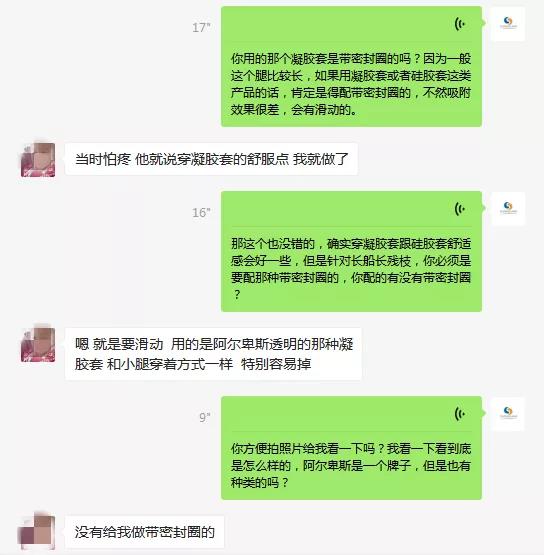
Task: Click the 16" duration label
Action: pyautogui.click(x=201, y=213)
